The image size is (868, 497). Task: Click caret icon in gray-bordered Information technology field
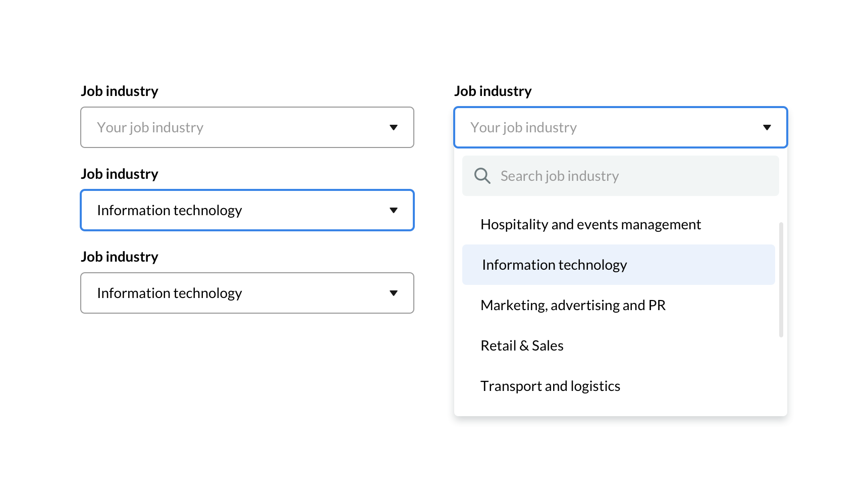click(394, 293)
